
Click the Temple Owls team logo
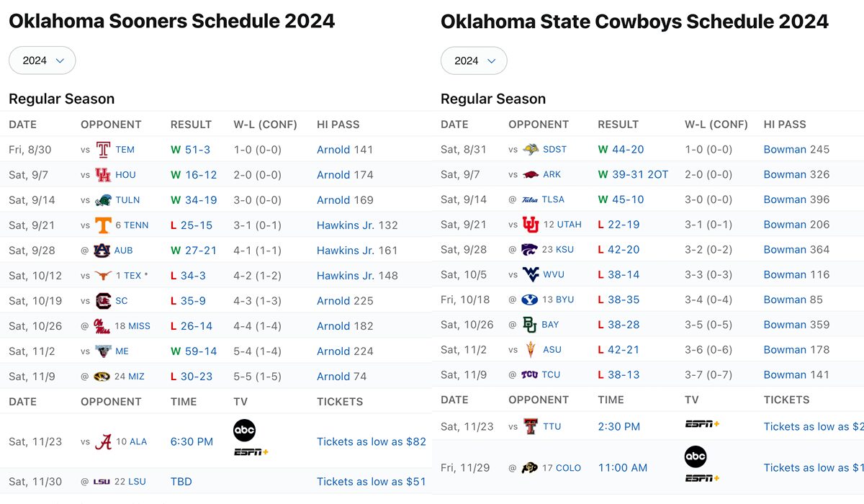[103, 150]
